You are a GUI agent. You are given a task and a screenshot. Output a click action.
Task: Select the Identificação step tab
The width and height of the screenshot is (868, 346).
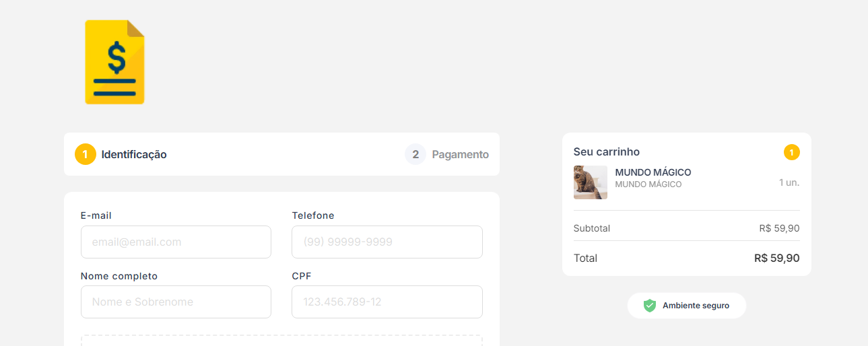tap(134, 154)
